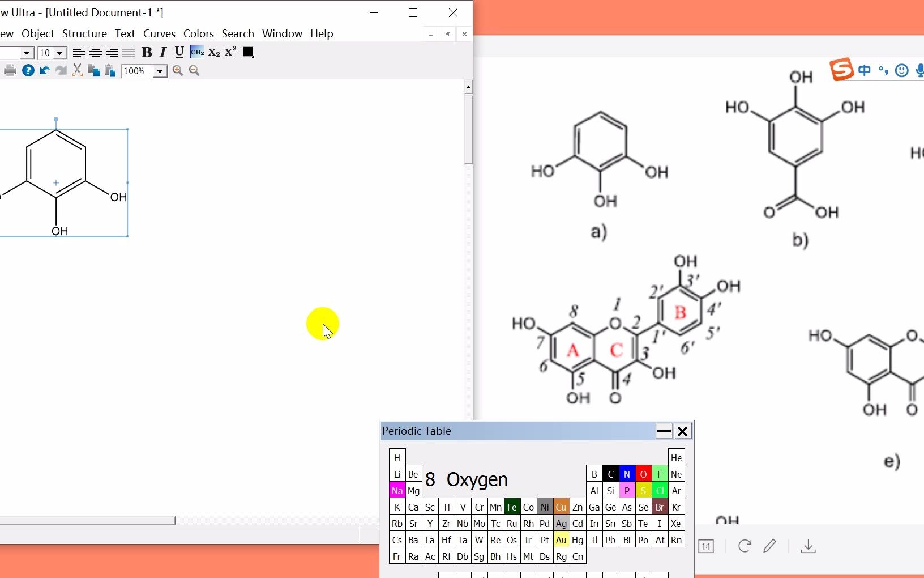This screenshot has width=924, height=578.
Task: Open the font name dropdown
Action: click(26, 53)
